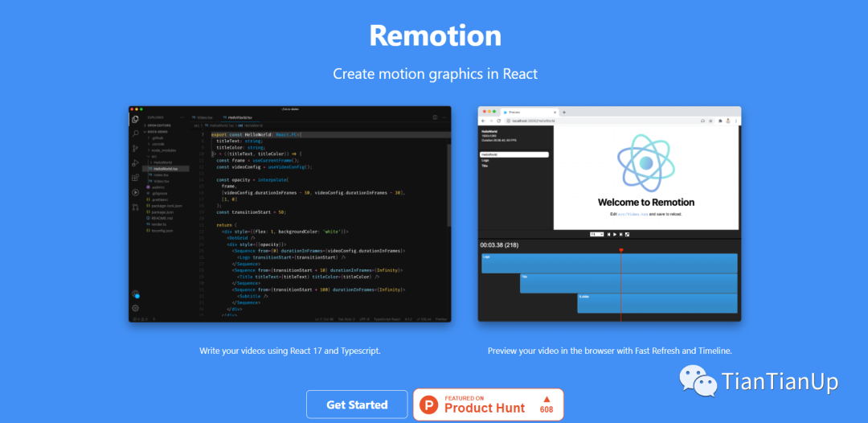Step back one frame in preview
The image size is (868, 423).
pos(609,234)
